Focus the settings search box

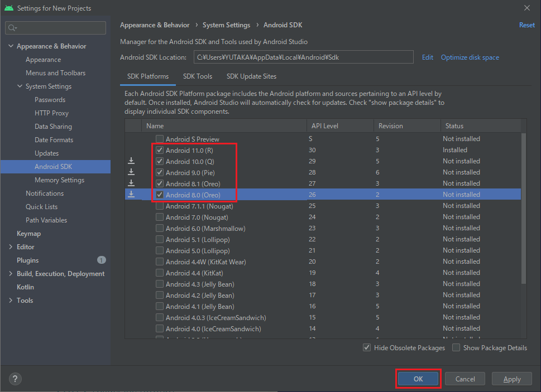click(55, 28)
